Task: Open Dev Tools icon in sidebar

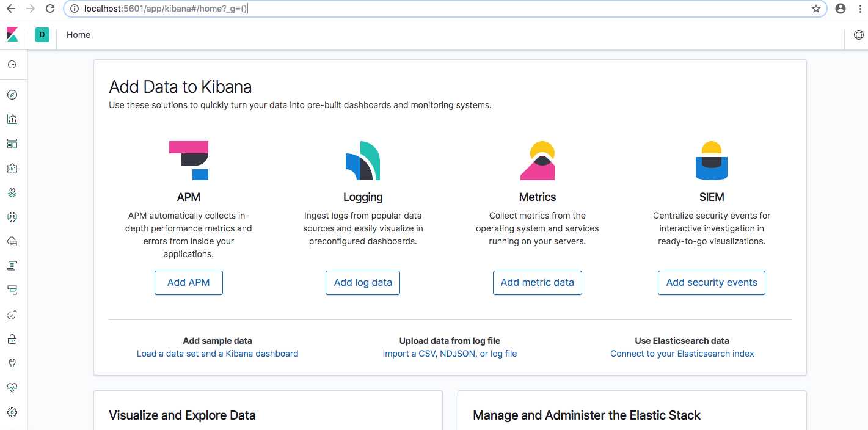Action: (12, 363)
